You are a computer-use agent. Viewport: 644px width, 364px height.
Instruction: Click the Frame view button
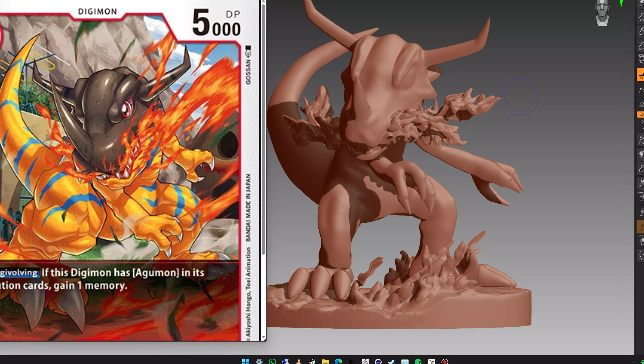click(641, 140)
